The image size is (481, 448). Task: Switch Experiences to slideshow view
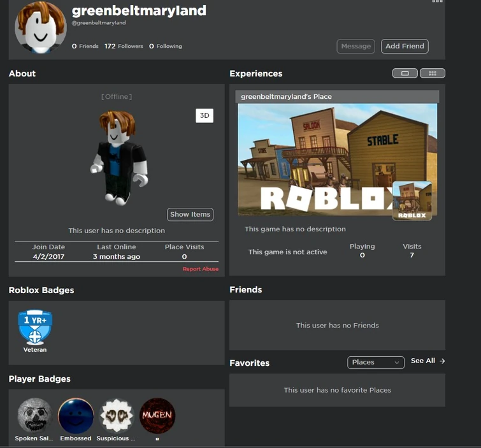[405, 73]
